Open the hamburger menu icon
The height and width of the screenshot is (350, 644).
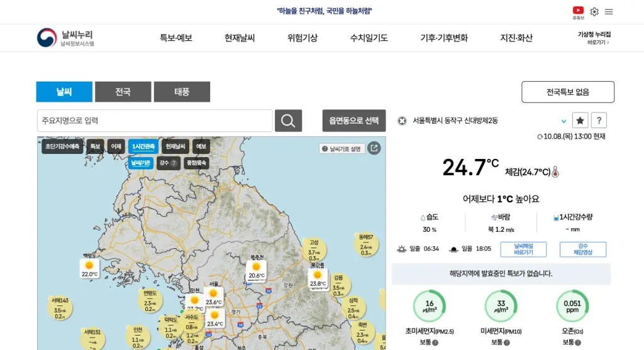coord(609,12)
